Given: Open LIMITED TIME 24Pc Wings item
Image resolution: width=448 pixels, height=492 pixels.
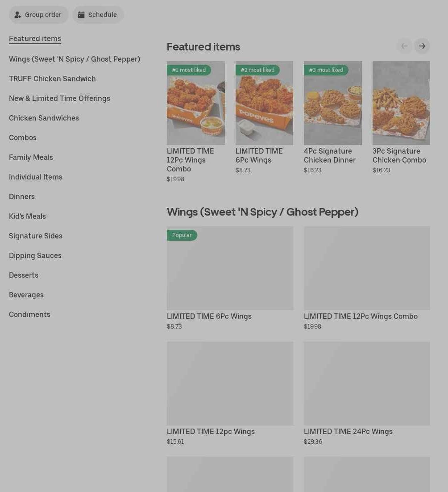Looking at the screenshot, I should coord(367,384).
